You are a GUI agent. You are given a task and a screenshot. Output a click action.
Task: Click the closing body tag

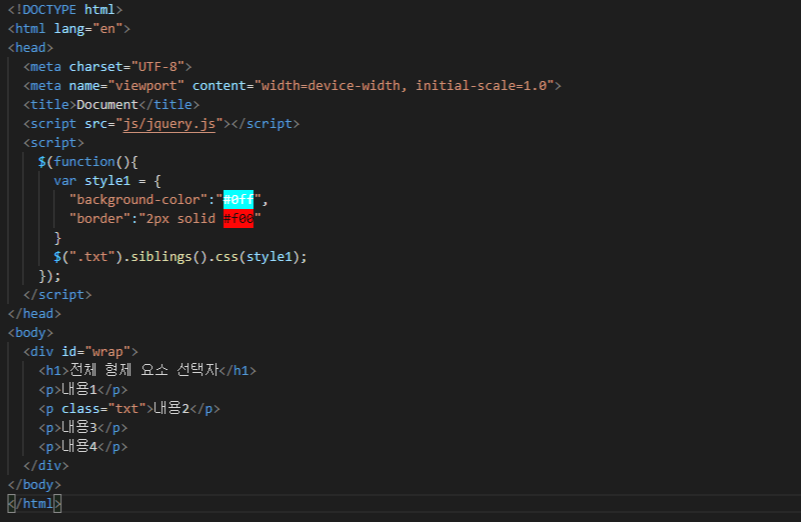(34, 485)
